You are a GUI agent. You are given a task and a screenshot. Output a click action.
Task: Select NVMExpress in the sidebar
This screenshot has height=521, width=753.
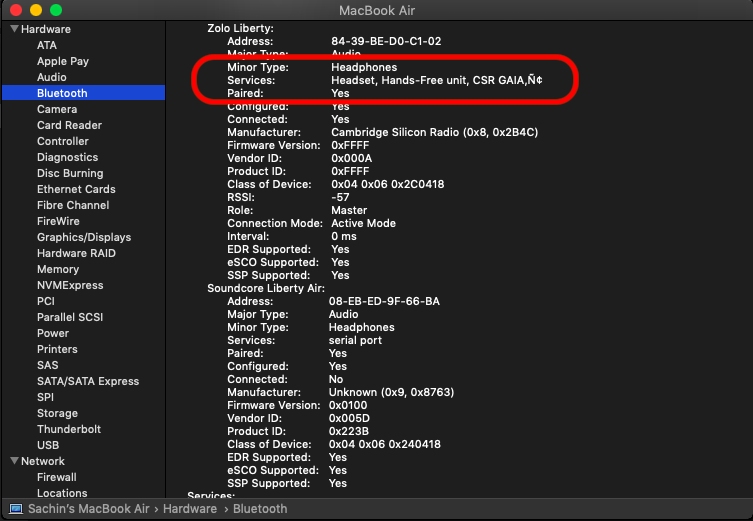[x=70, y=285]
